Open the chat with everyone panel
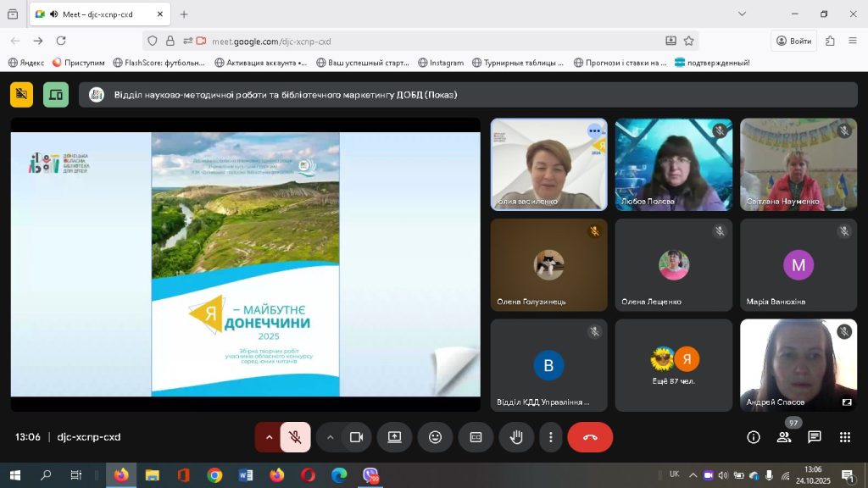The width and height of the screenshot is (868, 488). point(815,437)
